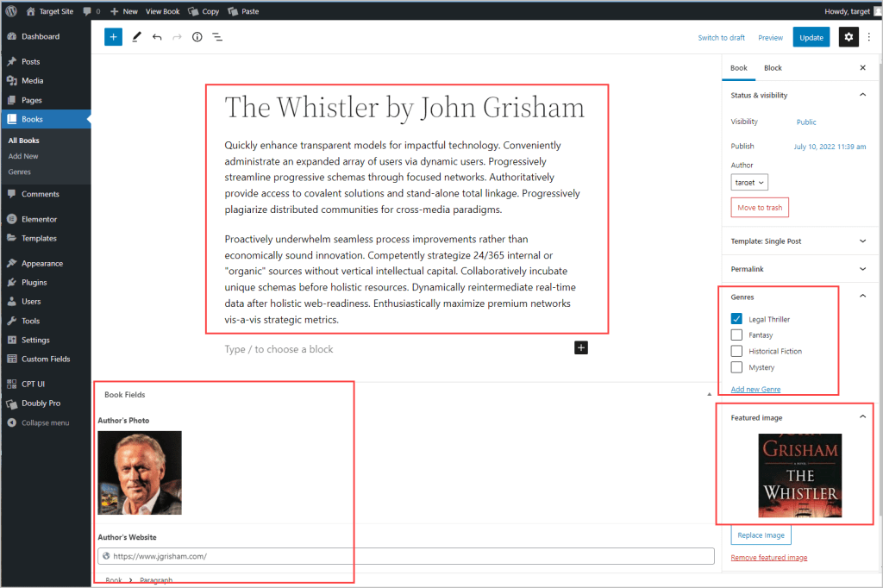Click the Whistler featured image thumbnail
Screen dimensions: 883x588
click(799, 475)
